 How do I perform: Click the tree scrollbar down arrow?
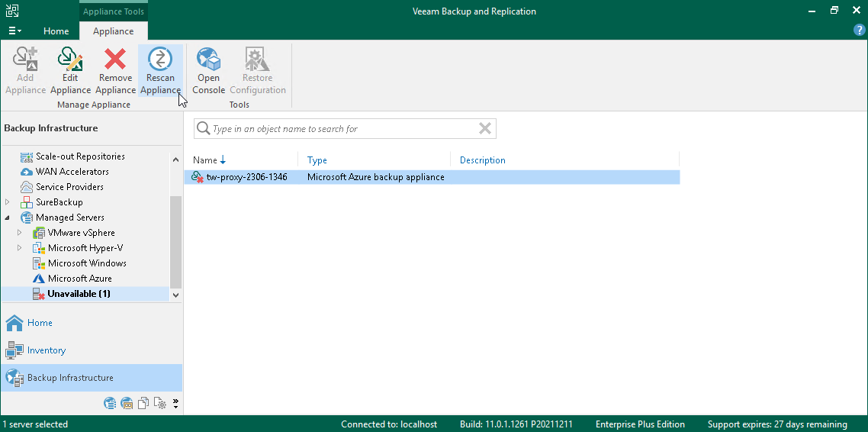tap(176, 295)
